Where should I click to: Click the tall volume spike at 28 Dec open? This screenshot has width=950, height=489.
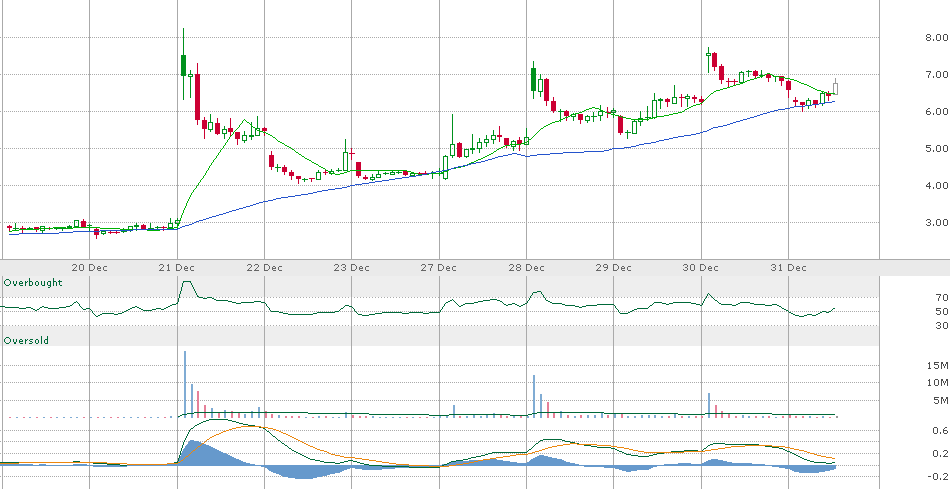(x=534, y=396)
